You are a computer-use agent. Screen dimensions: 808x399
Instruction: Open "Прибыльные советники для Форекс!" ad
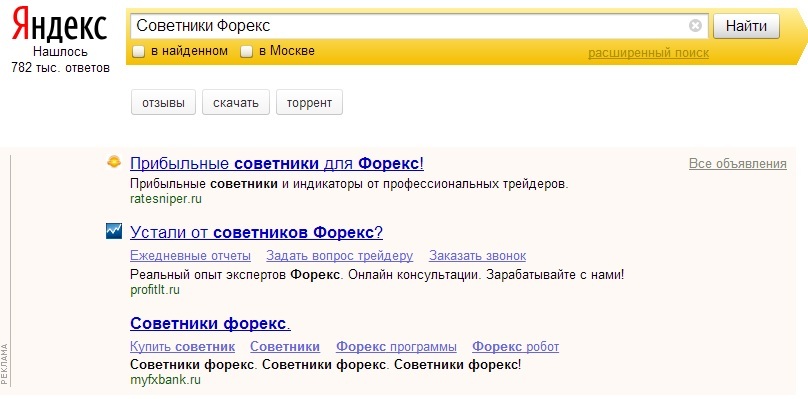277,164
